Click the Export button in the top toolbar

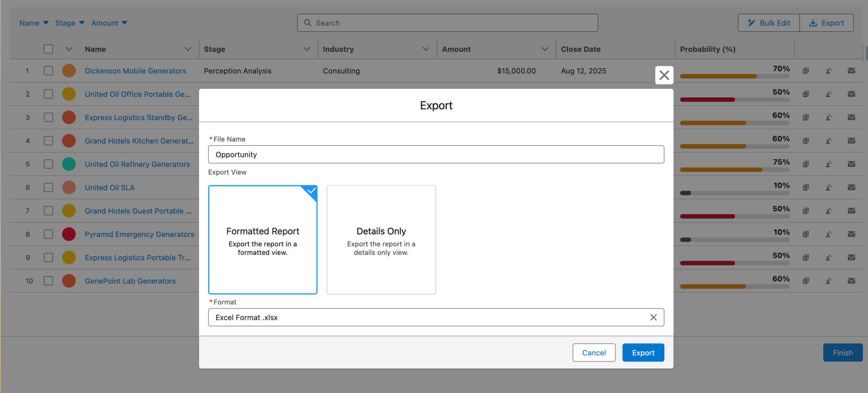(827, 23)
